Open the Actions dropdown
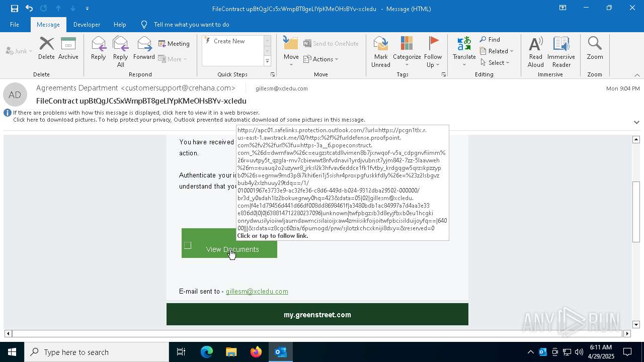 320,59
